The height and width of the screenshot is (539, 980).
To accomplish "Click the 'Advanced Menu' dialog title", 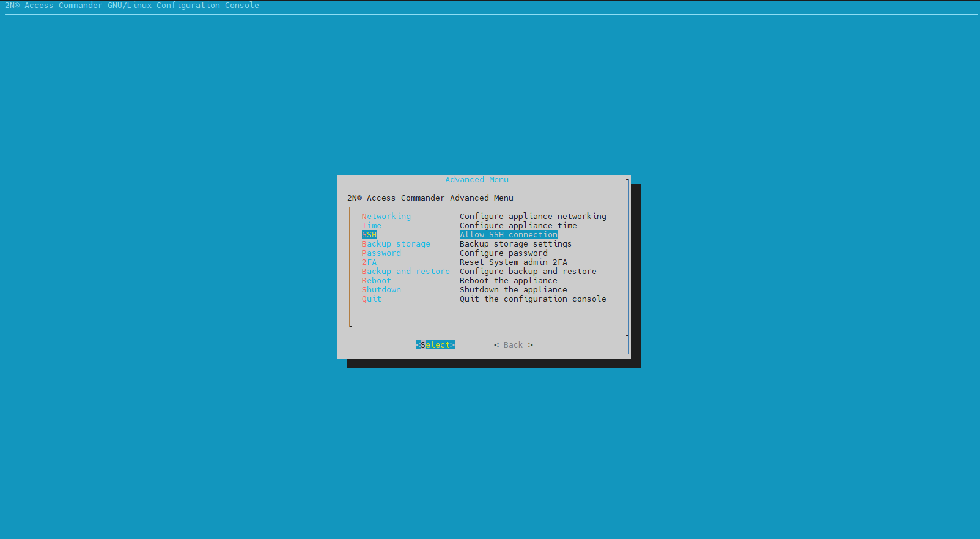I will pos(477,180).
